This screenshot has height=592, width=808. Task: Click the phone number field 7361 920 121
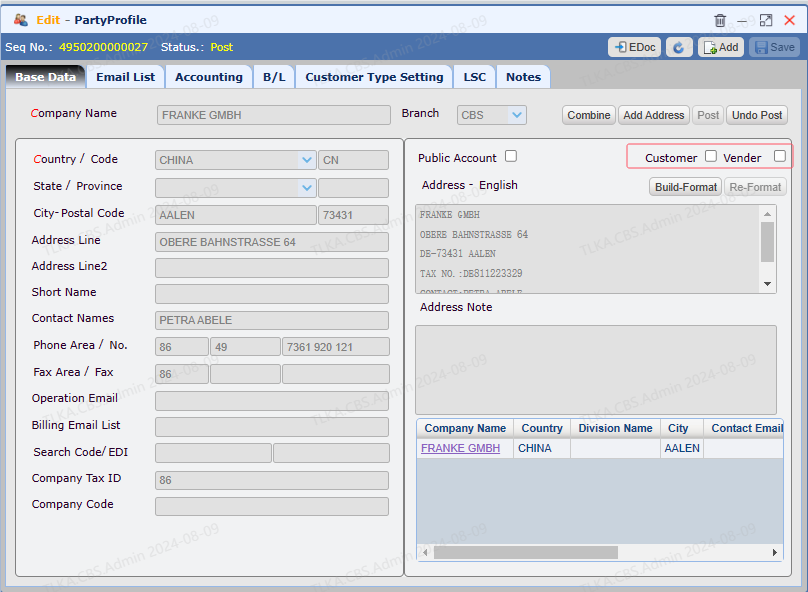coord(335,347)
